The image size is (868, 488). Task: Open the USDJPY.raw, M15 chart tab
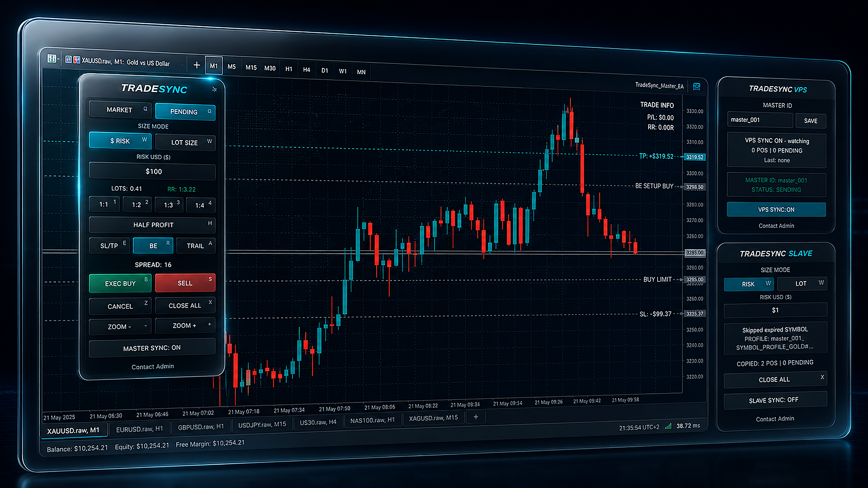(x=262, y=424)
